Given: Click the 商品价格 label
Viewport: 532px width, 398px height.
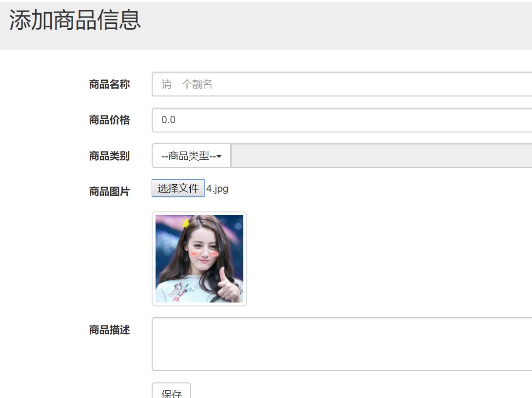Looking at the screenshot, I should click(x=109, y=120).
